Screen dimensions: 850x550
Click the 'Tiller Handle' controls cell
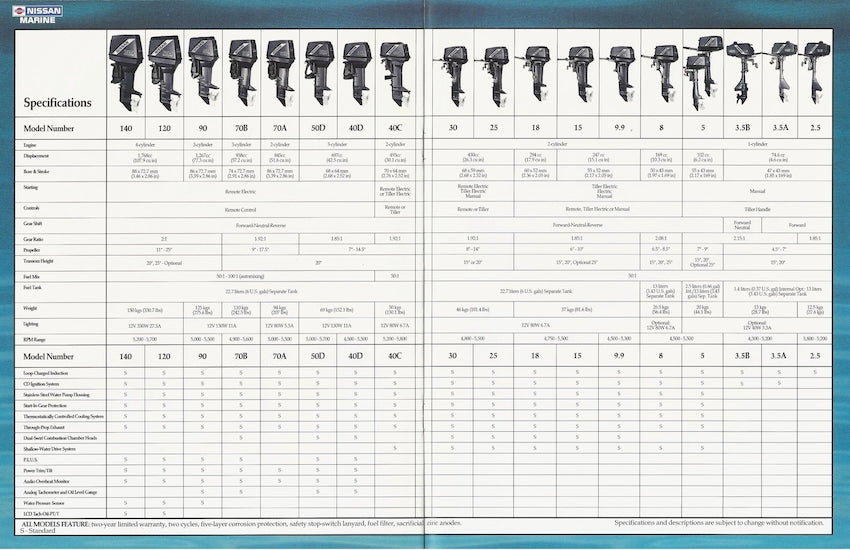(x=757, y=209)
